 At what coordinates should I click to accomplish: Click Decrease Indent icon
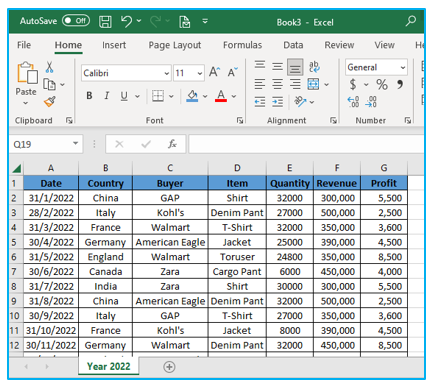260,102
